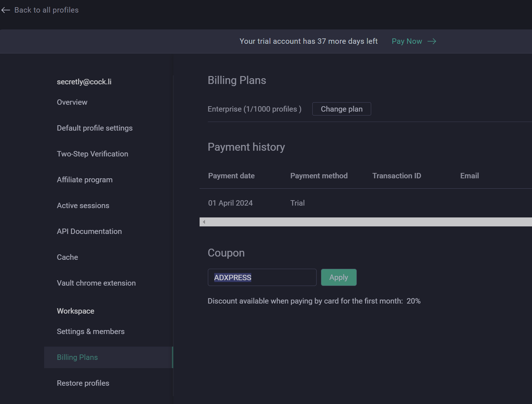The image size is (532, 404).
Task: Open the Overview section
Action: (x=72, y=102)
